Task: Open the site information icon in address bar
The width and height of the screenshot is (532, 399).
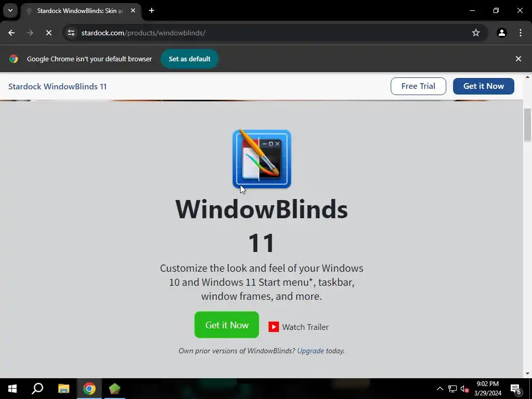Action: click(x=71, y=33)
